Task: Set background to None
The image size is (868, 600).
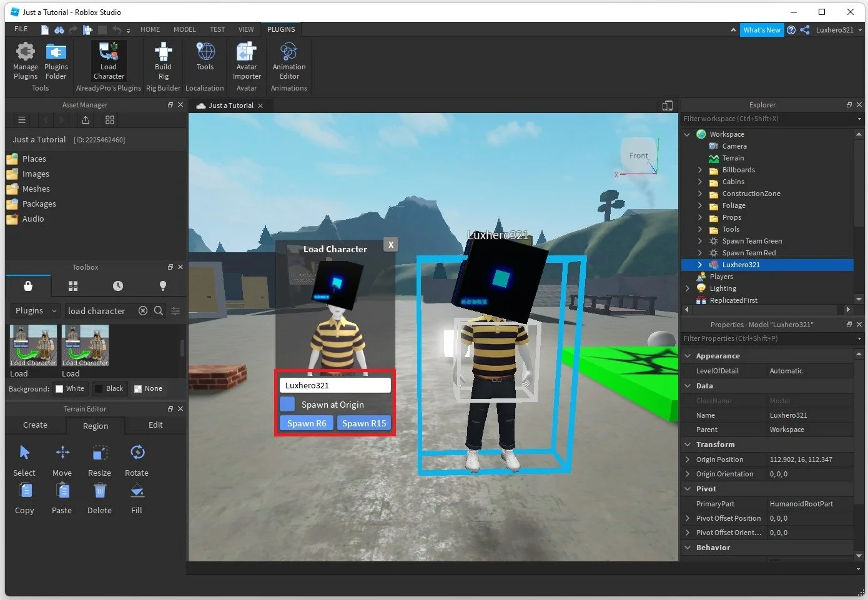Action: click(148, 388)
